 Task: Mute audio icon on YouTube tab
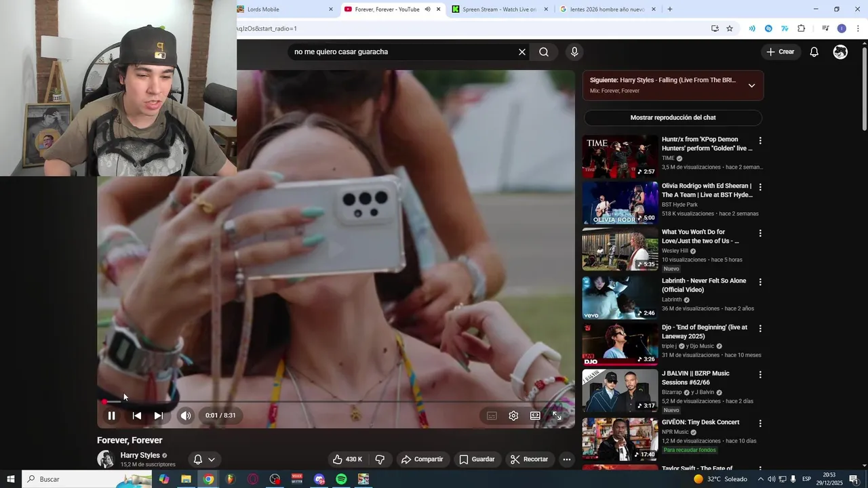click(x=428, y=9)
